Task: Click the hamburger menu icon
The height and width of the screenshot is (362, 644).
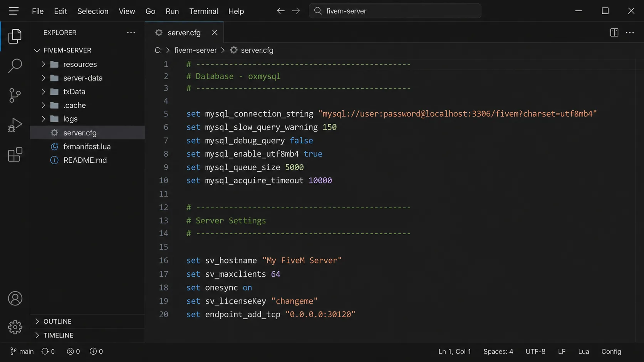Action: click(x=14, y=11)
